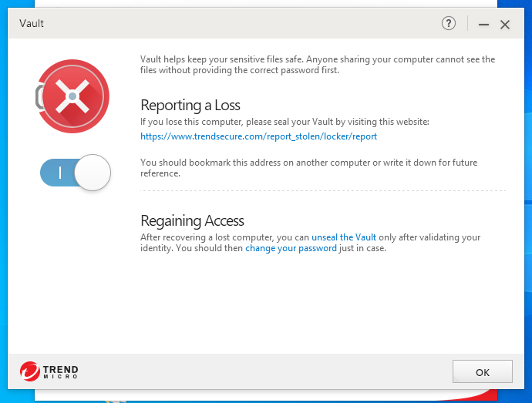
Task: Close the Vault window
Action: coord(505,25)
